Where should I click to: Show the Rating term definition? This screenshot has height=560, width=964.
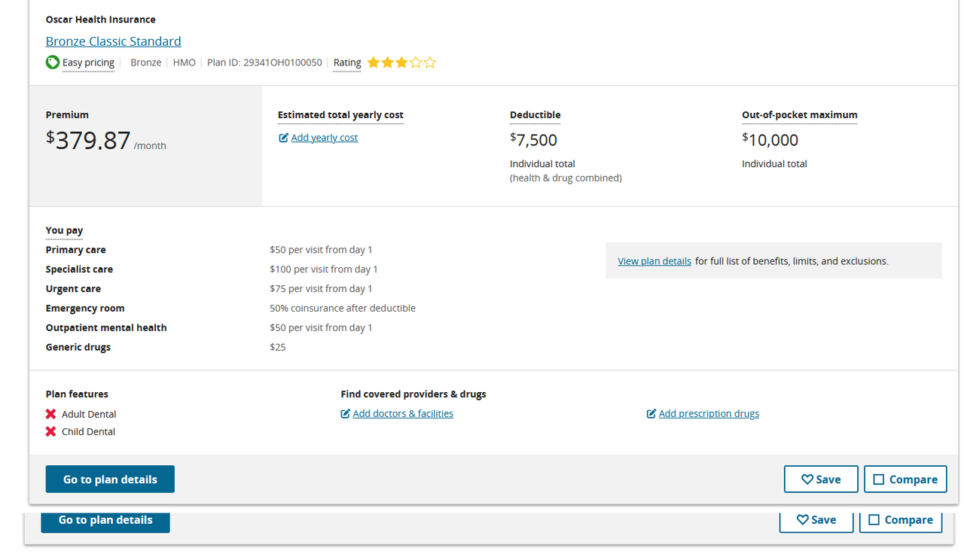347,62
